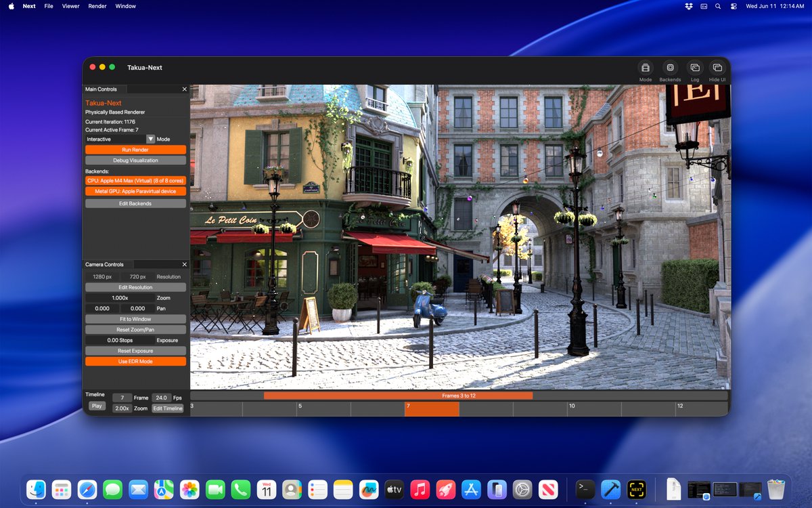
Task: Toggle the CPU Apple M4 Max backend
Action: click(x=135, y=181)
